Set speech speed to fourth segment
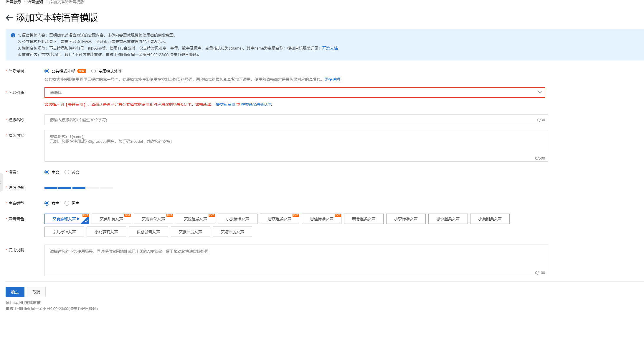The width and height of the screenshot is (644, 341). click(93, 188)
